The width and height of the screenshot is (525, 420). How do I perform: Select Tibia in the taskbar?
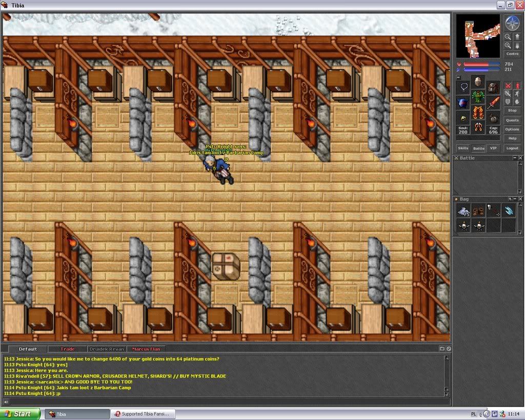click(x=77, y=414)
